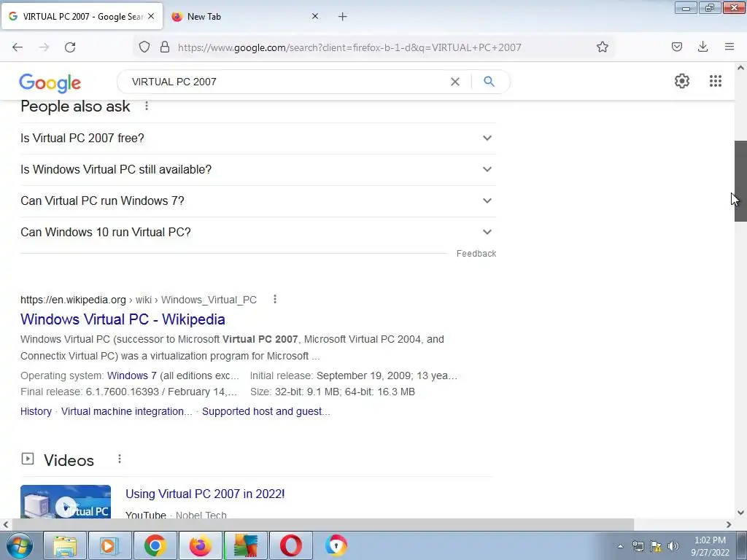Open People also ask options menu
Image resolution: width=747 pixels, height=560 pixels.
point(146,106)
